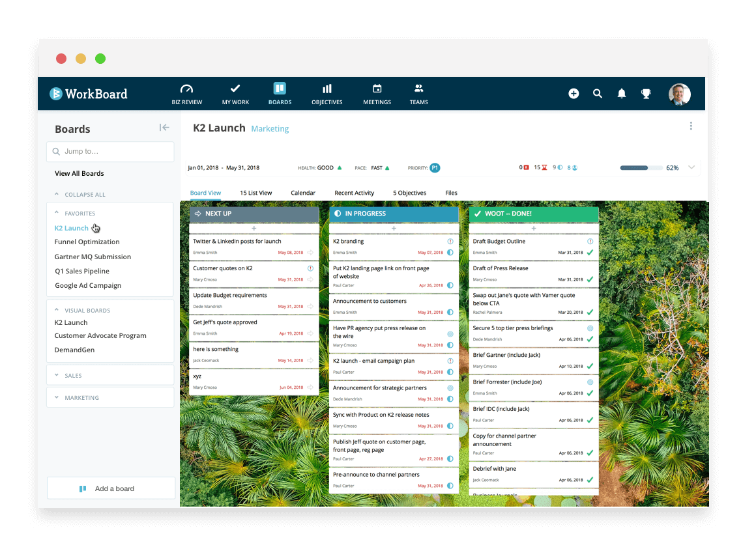Open the Recent Activity tab

click(353, 192)
